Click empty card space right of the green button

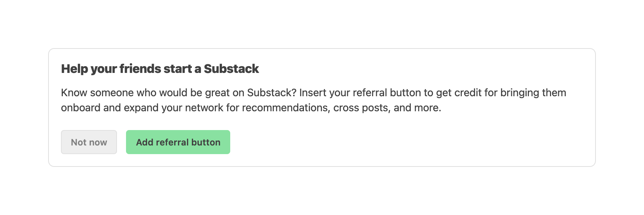coord(376,142)
